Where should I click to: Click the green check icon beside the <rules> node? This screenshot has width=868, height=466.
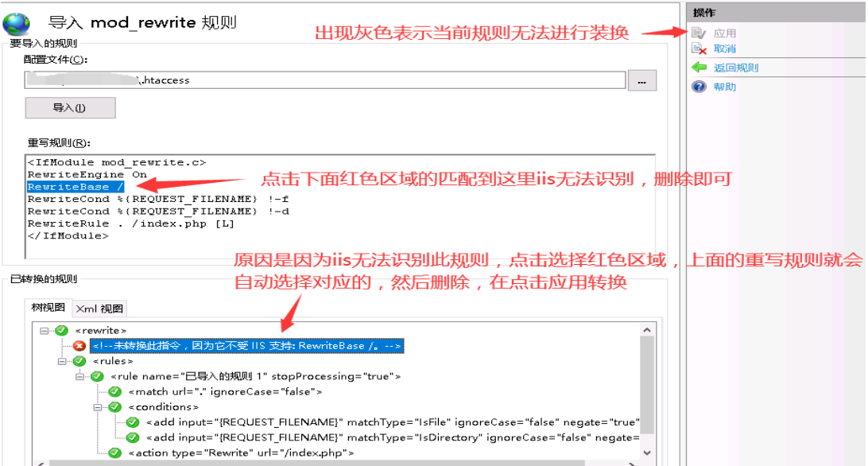[x=79, y=361]
